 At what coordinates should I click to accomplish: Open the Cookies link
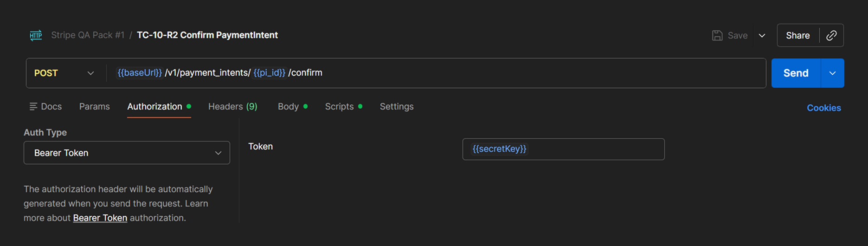click(824, 108)
